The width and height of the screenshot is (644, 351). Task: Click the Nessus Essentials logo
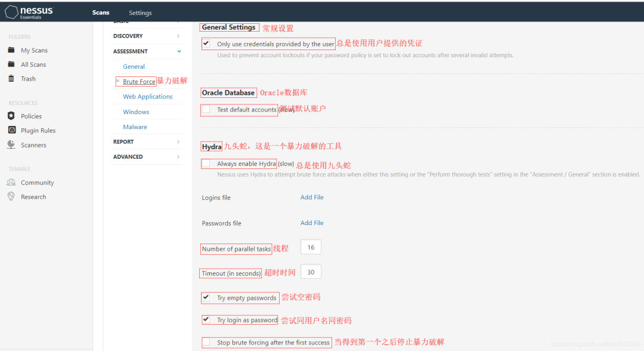[29, 12]
